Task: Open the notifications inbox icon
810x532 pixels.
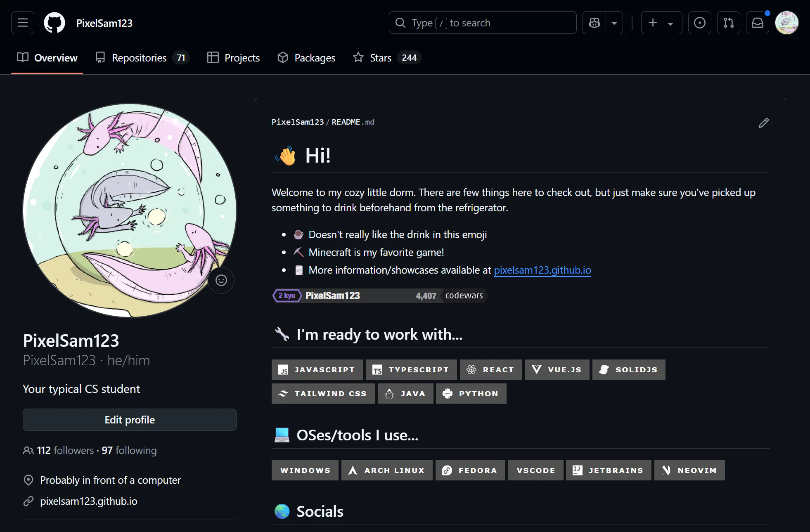Action: (x=758, y=23)
